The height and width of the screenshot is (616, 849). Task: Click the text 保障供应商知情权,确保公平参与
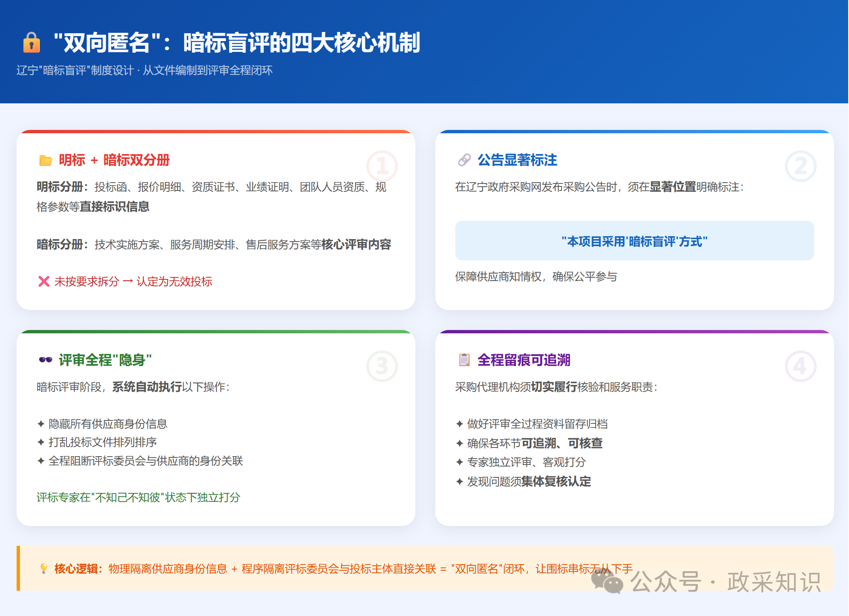point(536,276)
